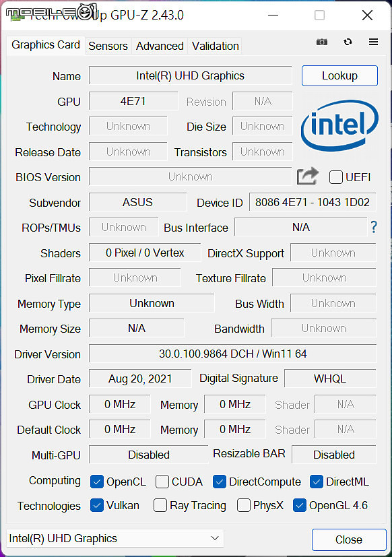
Task: Take a screenshot with the camera icon
Action: click(x=322, y=42)
